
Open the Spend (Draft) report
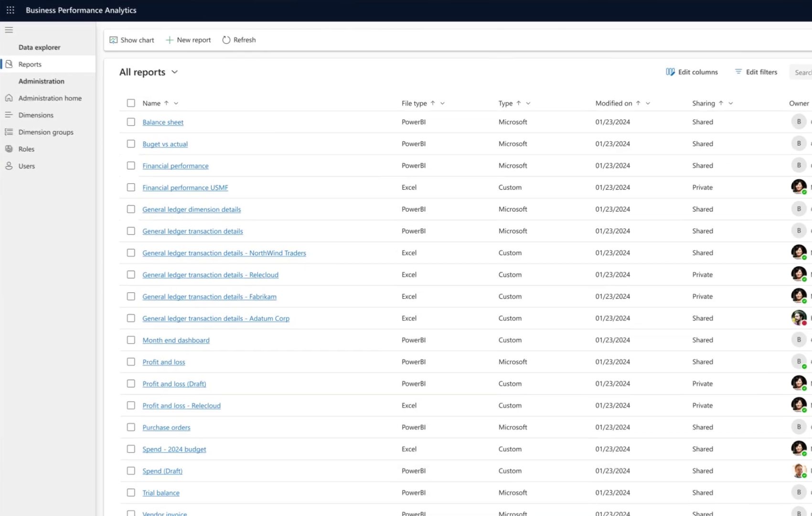162,471
